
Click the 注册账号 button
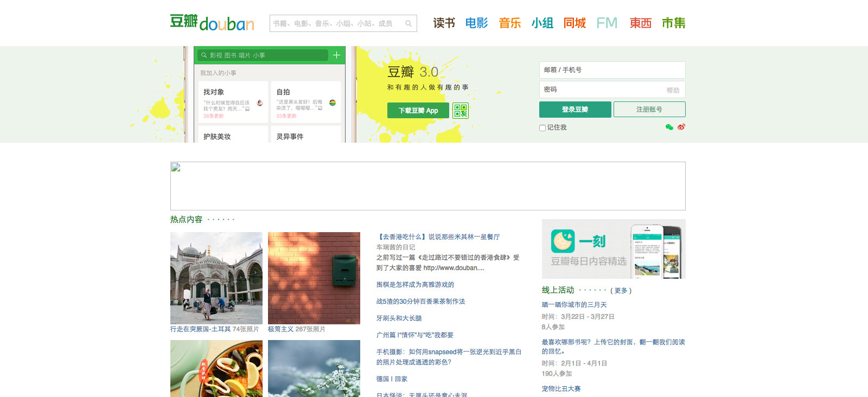pyautogui.click(x=649, y=110)
